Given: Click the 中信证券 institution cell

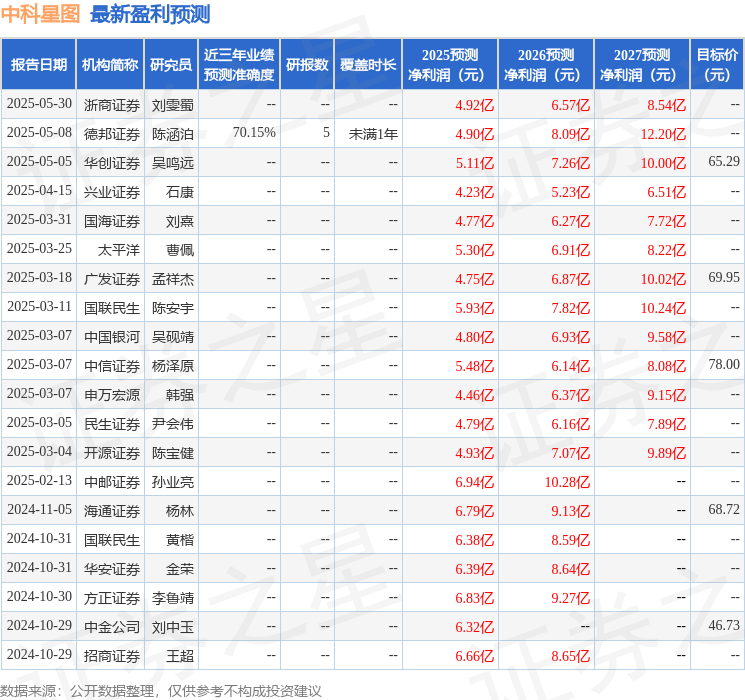Looking at the screenshot, I should 112,366.
